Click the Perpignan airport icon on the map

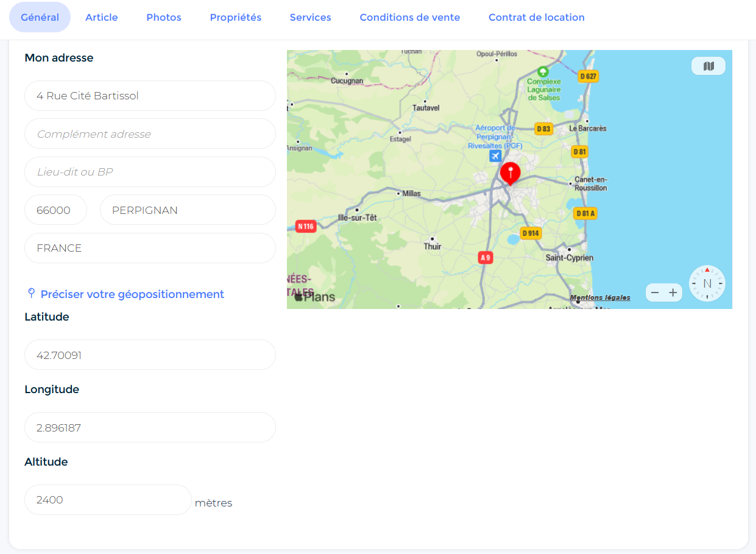(496, 156)
